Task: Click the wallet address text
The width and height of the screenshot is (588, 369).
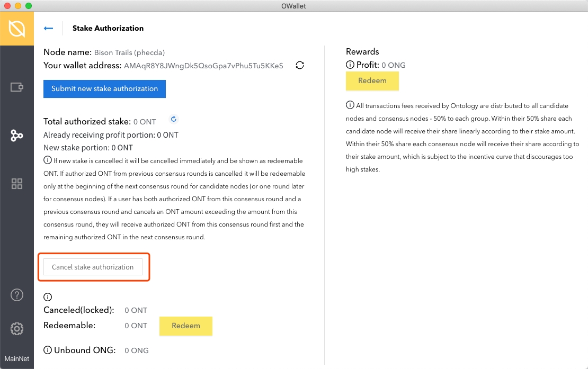Action: pyautogui.click(x=203, y=66)
